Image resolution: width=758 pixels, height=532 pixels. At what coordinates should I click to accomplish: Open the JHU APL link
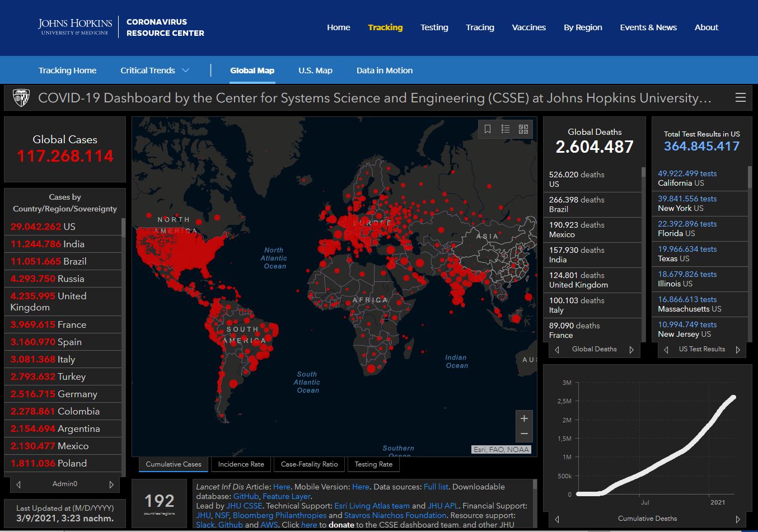(x=443, y=506)
